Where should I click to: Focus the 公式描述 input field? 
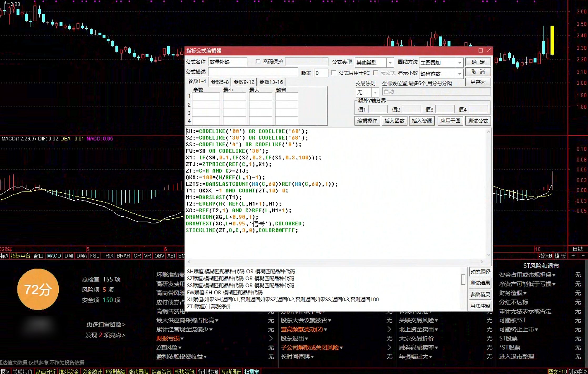tap(253, 72)
